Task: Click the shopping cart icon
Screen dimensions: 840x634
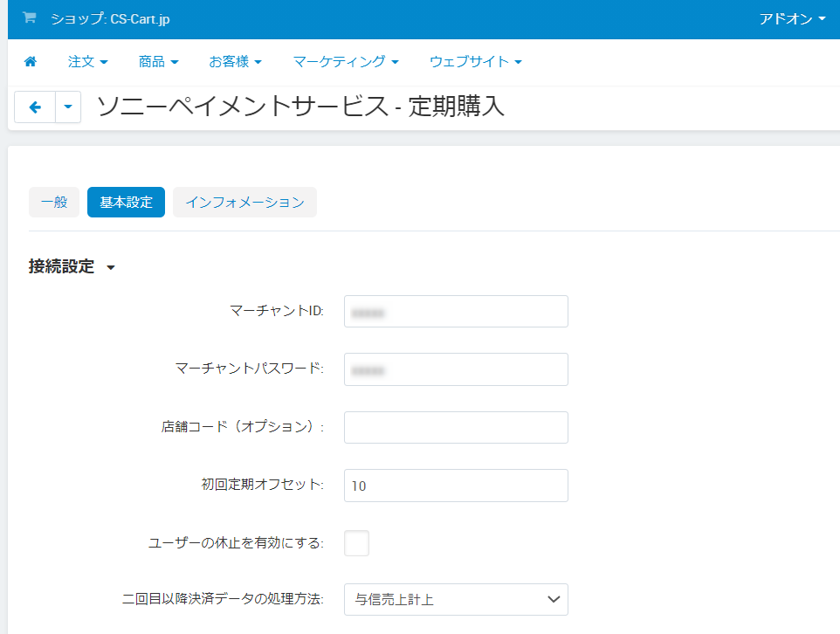Action: click(x=30, y=18)
